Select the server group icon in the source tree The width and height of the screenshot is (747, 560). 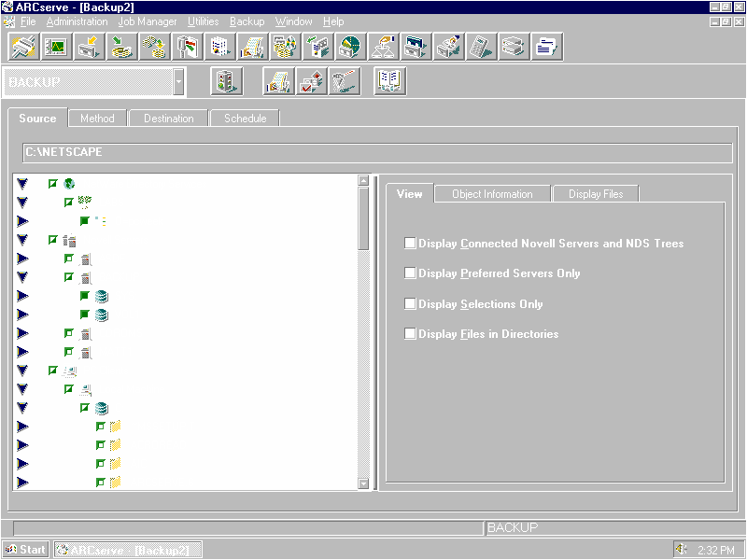coord(69,241)
